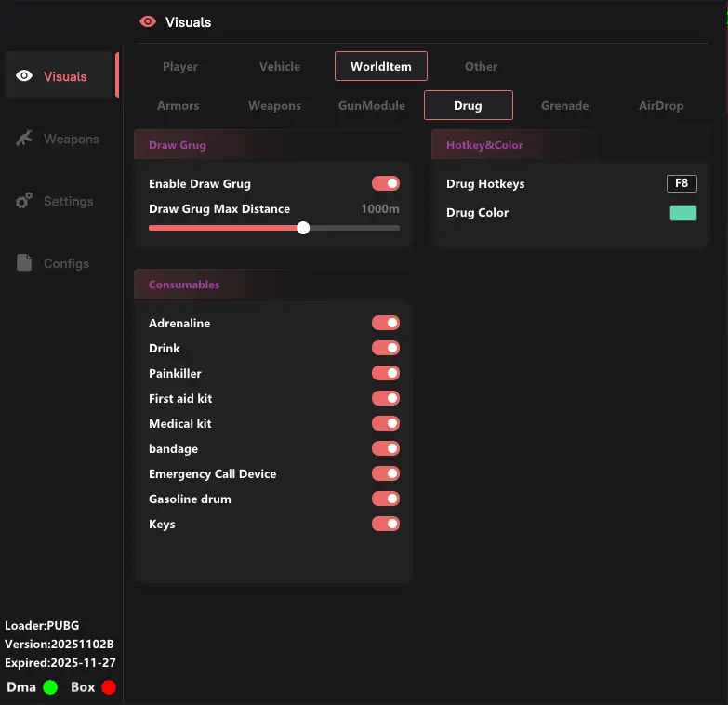Click the eye icon in the Visuals header
Image resolution: width=728 pixels, height=705 pixels.
tap(147, 21)
